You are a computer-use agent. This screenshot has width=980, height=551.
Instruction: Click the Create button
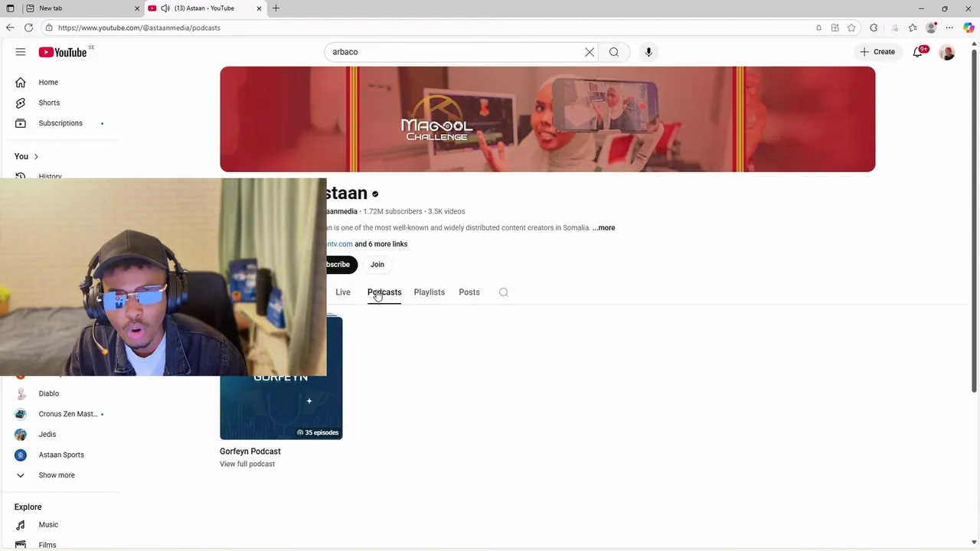pyautogui.click(x=877, y=52)
